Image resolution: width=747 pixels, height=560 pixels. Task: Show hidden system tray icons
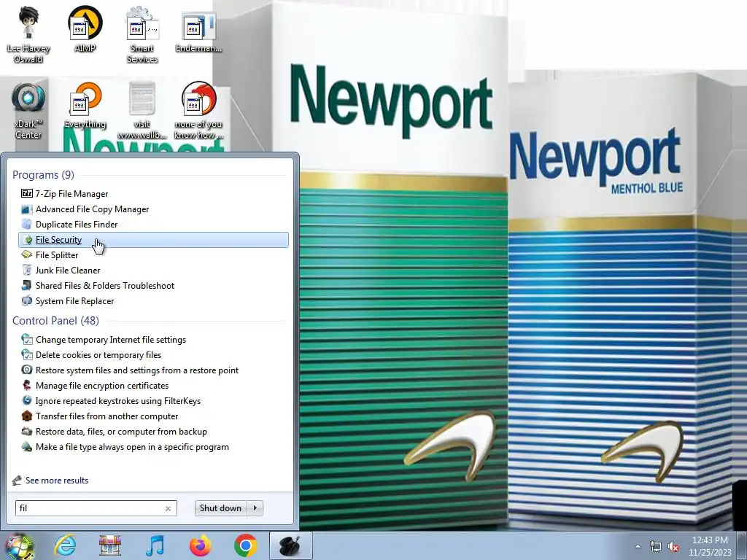638,546
